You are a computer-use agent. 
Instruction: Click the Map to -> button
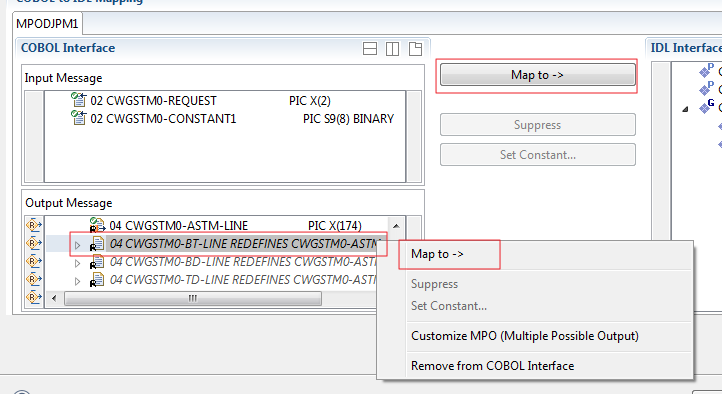(537, 75)
